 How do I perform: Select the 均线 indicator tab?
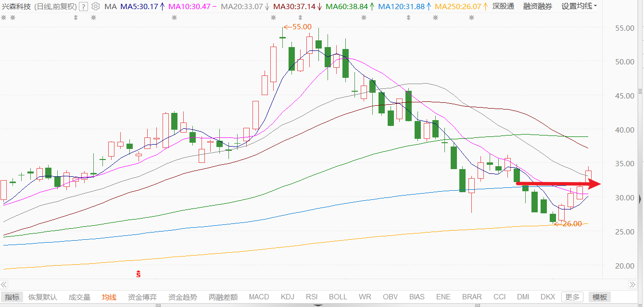(109, 297)
